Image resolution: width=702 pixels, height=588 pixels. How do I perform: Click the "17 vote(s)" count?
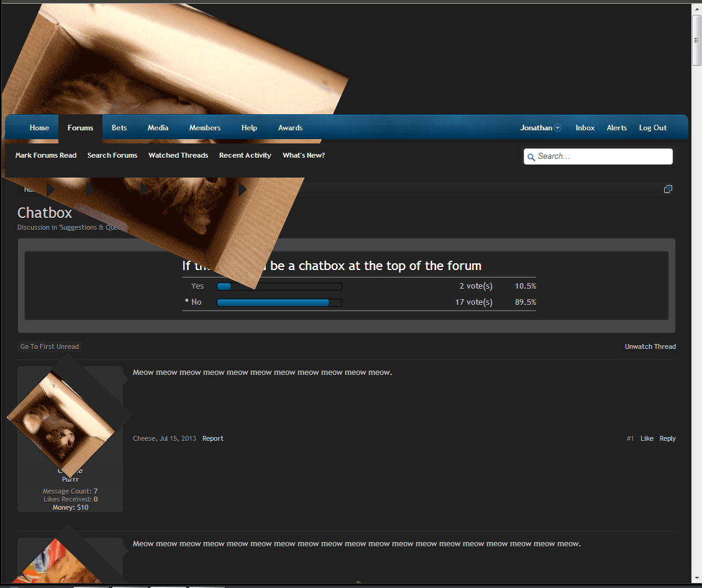[473, 302]
